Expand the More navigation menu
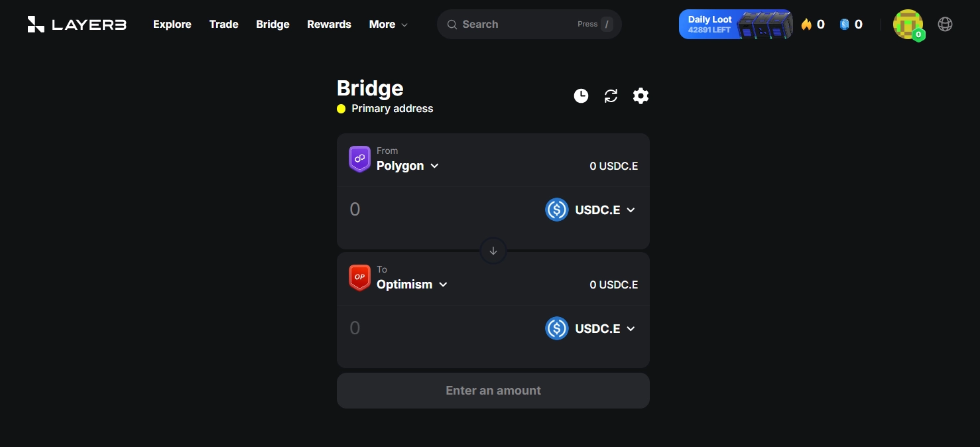The width and height of the screenshot is (980, 447). (389, 25)
